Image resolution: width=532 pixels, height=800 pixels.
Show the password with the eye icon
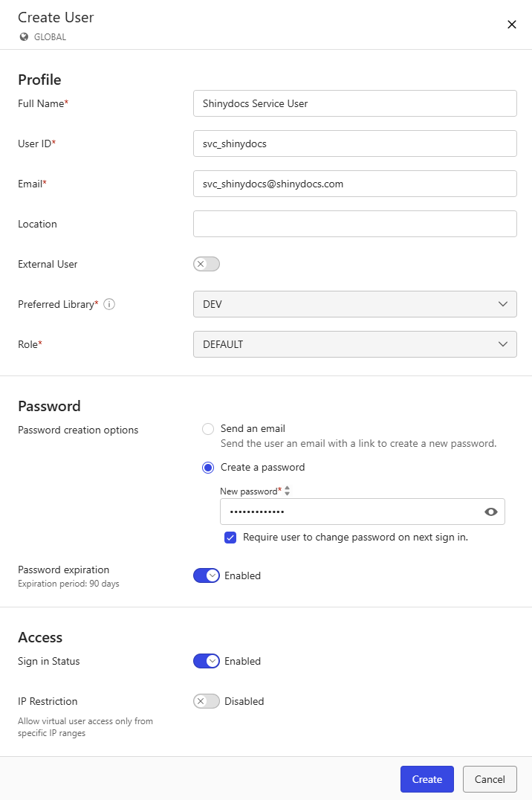(490, 512)
